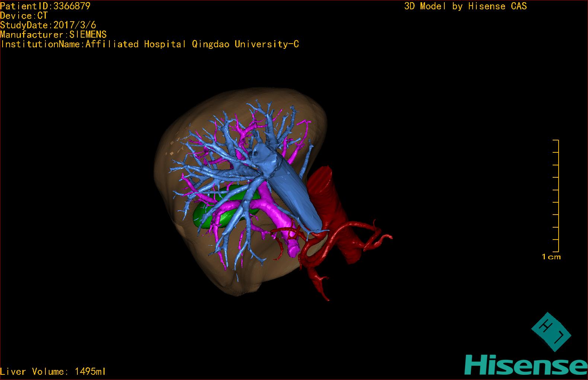
Task: Select the Liver Volume: 1495ml readout
Action: [53, 371]
